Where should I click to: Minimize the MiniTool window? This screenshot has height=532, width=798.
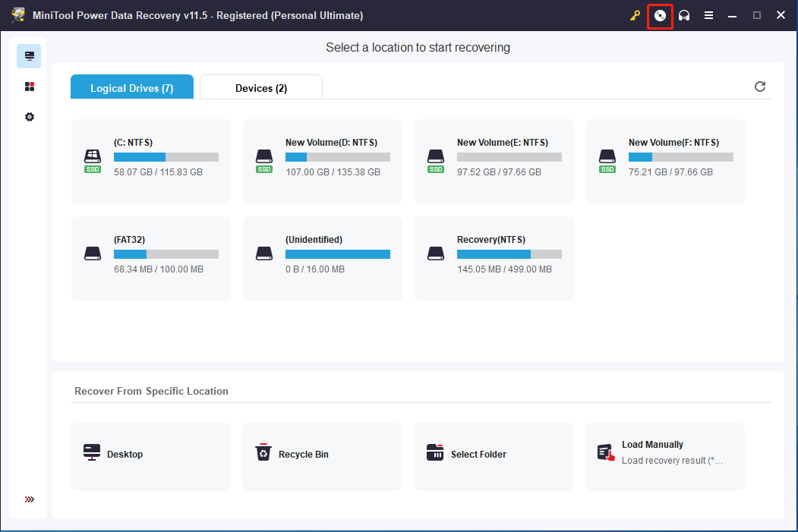[733, 16]
